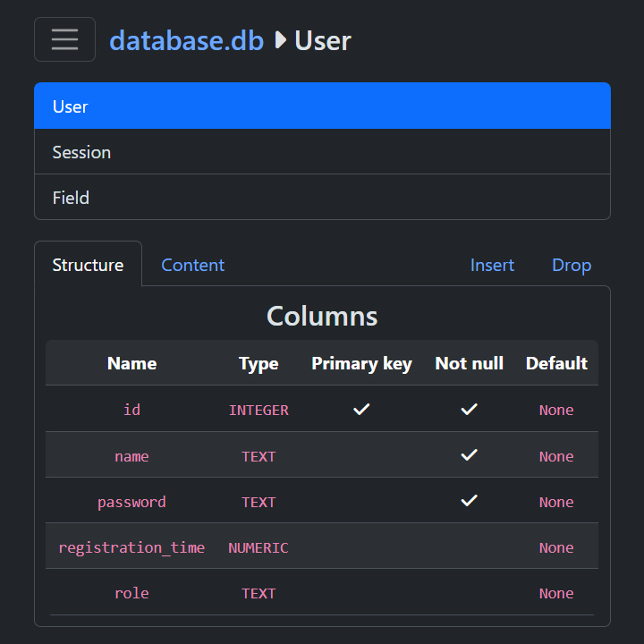Viewport: 644px width, 644px height.
Task: Click the NUMERIC type cell
Action: pyautogui.click(x=258, y=547)
